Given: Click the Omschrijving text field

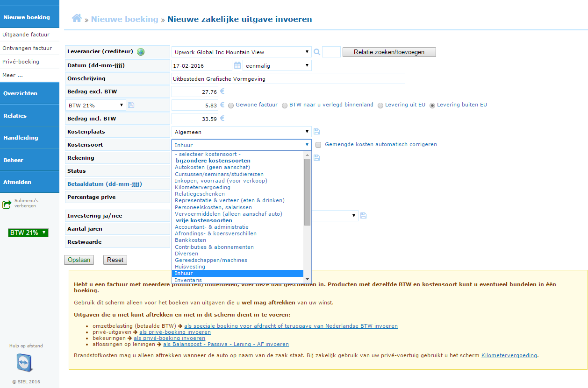Looking at the screenshot, I should tap(288, 78).
